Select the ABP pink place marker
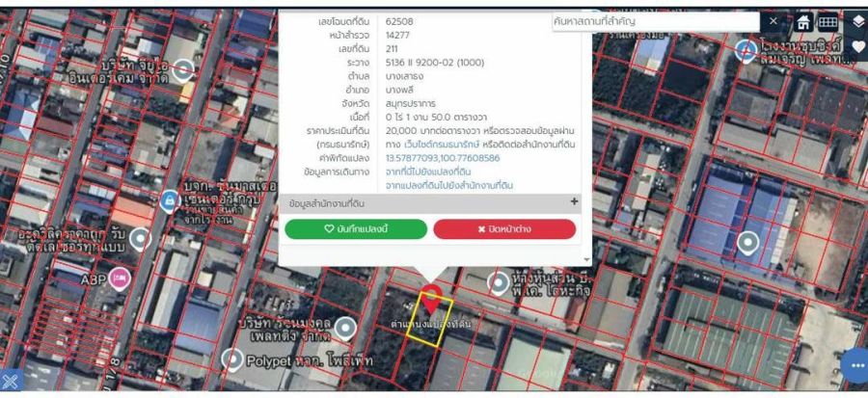The image size is (868, 398). 120,279
